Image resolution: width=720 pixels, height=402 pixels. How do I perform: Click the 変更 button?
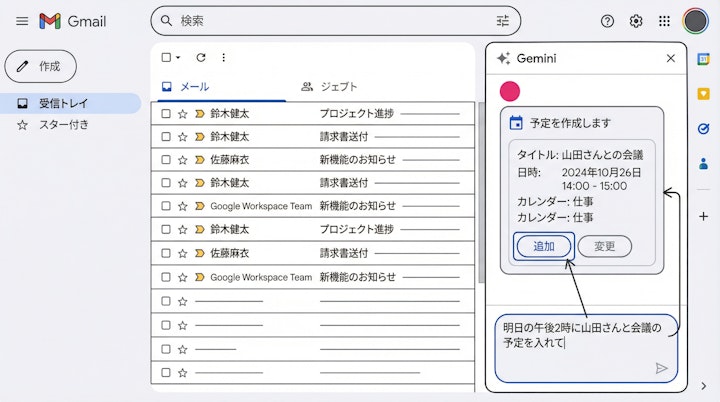(604, 246)
